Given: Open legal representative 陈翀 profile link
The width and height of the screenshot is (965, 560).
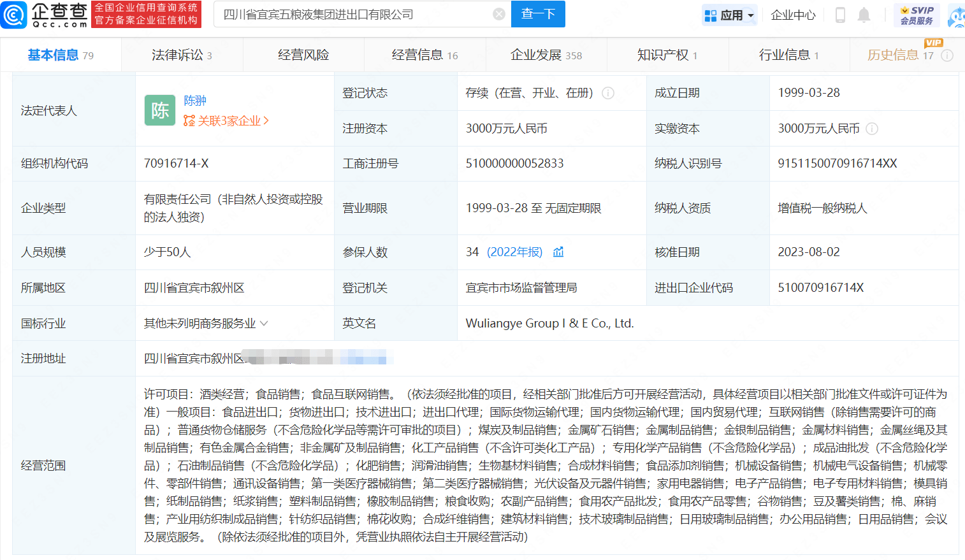Looking at the screenshot, I should 195,101.
